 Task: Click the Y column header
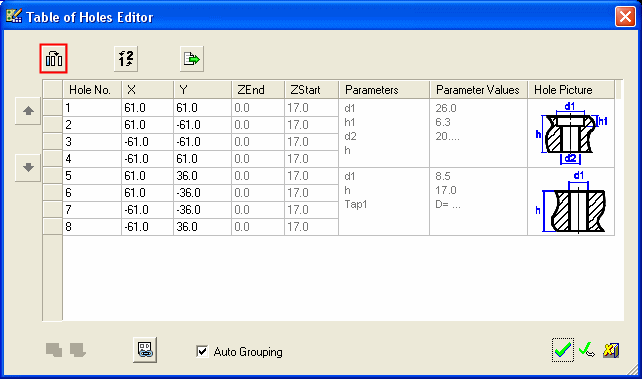[203, 90]
